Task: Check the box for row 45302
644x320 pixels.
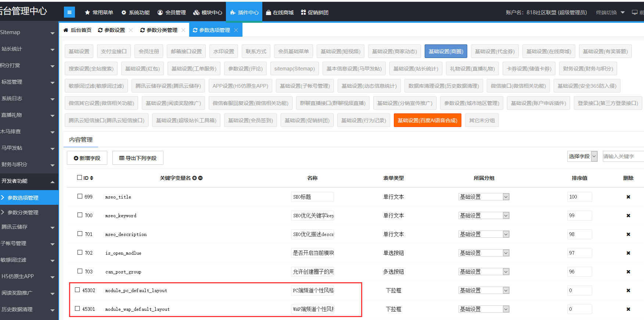Action: pyautogui.click(x=77, y=290)
